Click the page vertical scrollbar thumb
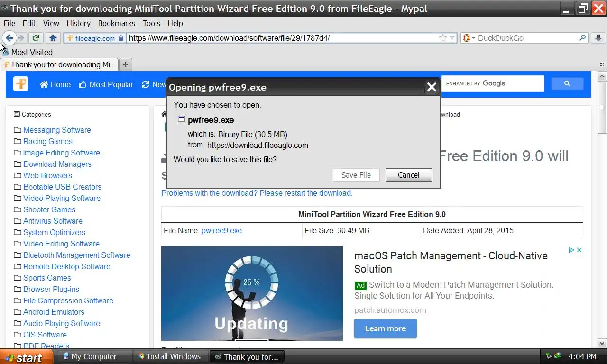This screenshot has height=364, width=607. pos(602,107)
